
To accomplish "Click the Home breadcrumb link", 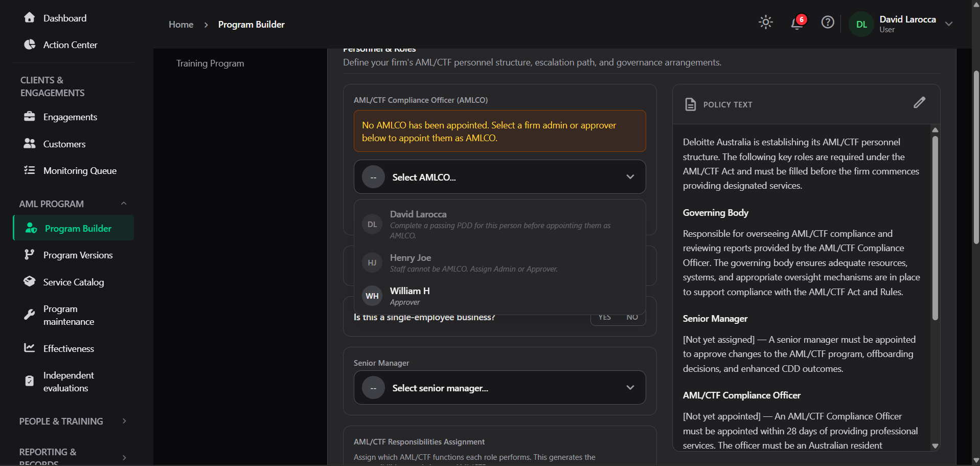I will pos(181,24).
